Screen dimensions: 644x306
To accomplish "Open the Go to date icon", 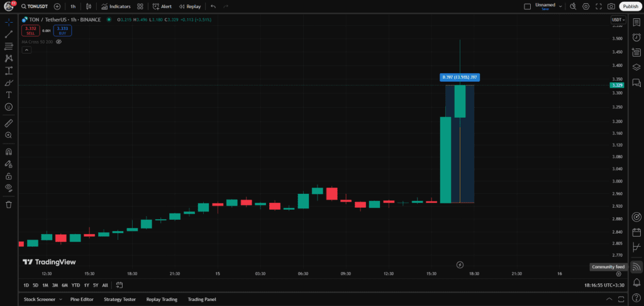I will (119, 285).
